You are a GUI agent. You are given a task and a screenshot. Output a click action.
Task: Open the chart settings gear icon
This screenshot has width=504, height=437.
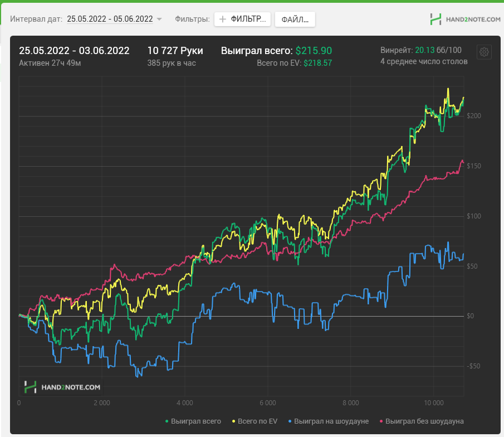484,52
